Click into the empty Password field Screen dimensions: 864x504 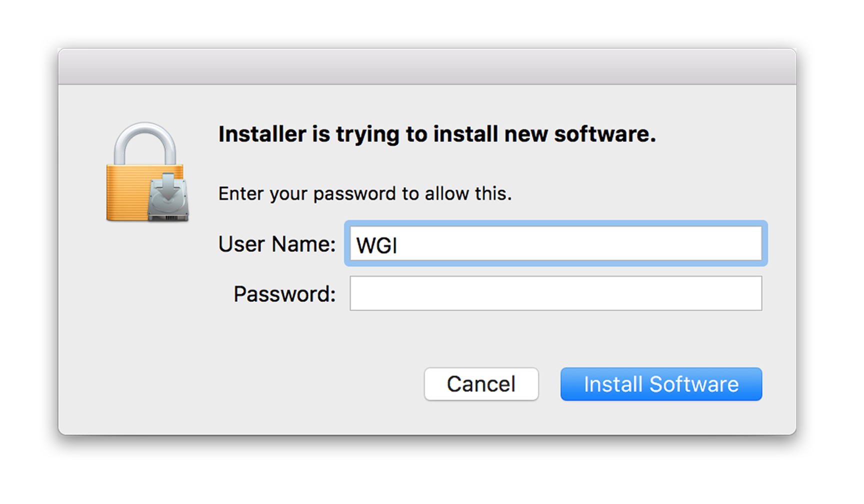[x=555, y=293]
